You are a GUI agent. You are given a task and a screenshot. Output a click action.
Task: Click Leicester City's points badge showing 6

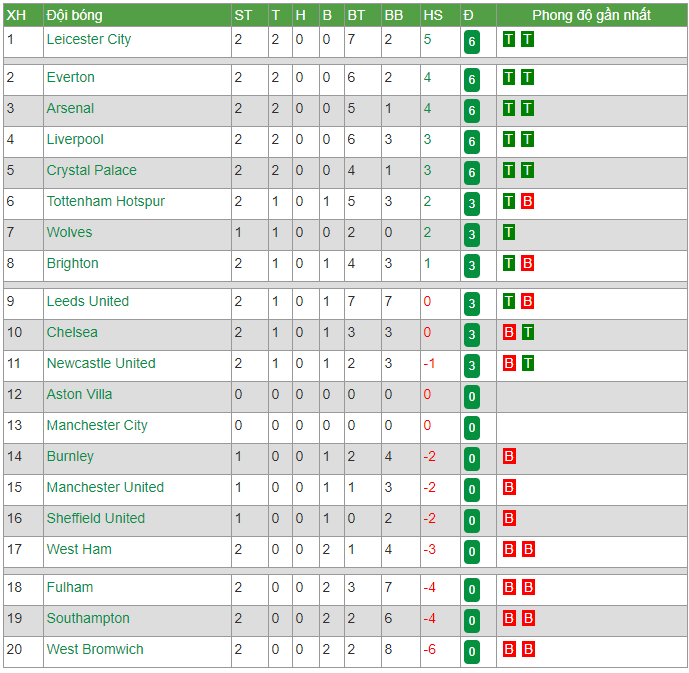click(x=471, y=42)
